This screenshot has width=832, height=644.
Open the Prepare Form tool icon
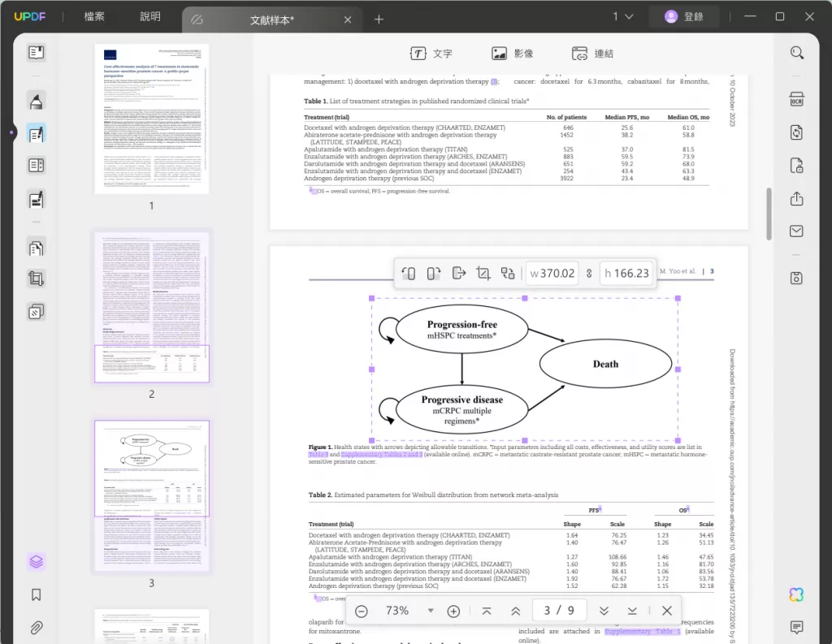coord(36,166)
